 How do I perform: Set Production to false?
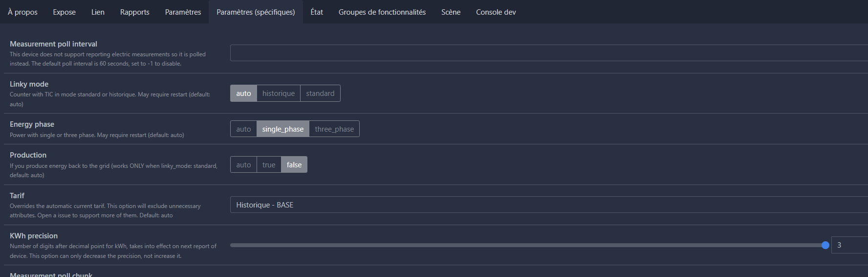(294, 165)
